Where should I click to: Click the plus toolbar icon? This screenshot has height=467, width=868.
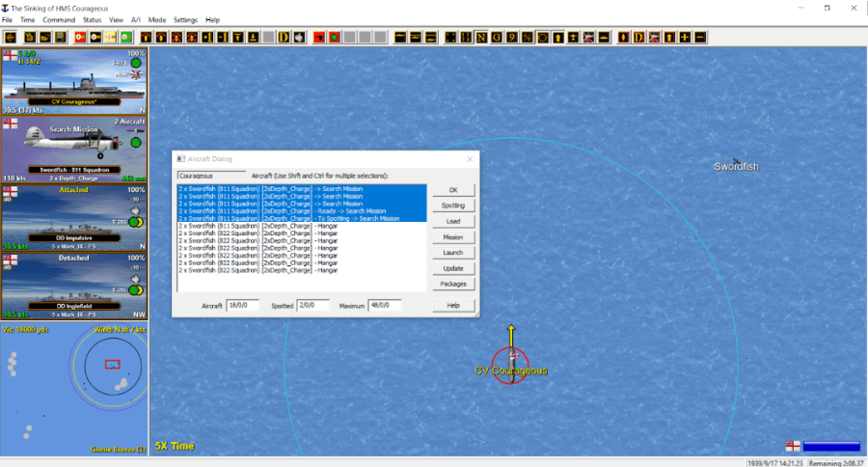click(685, 37)
